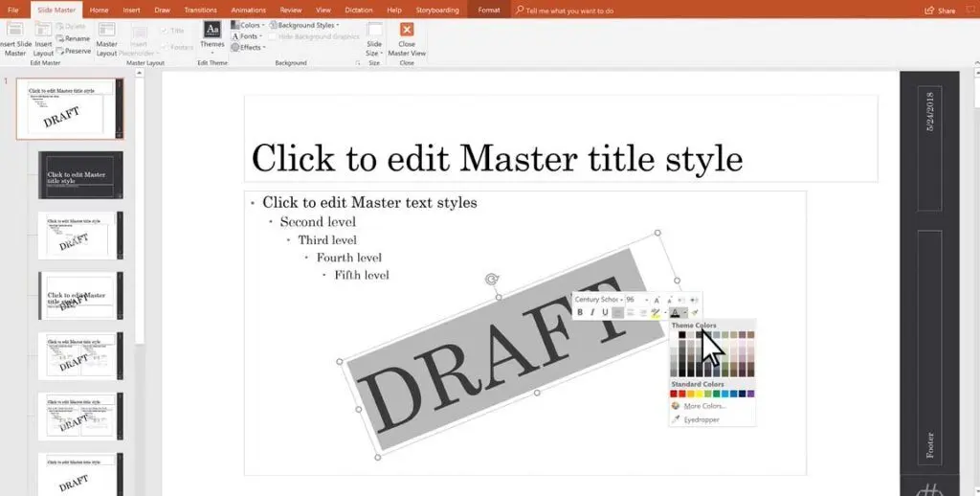The height and width of the screenshot is (496, 980).
Task: Click Rename in the Edit Master group
Action: tap(73, 38)
